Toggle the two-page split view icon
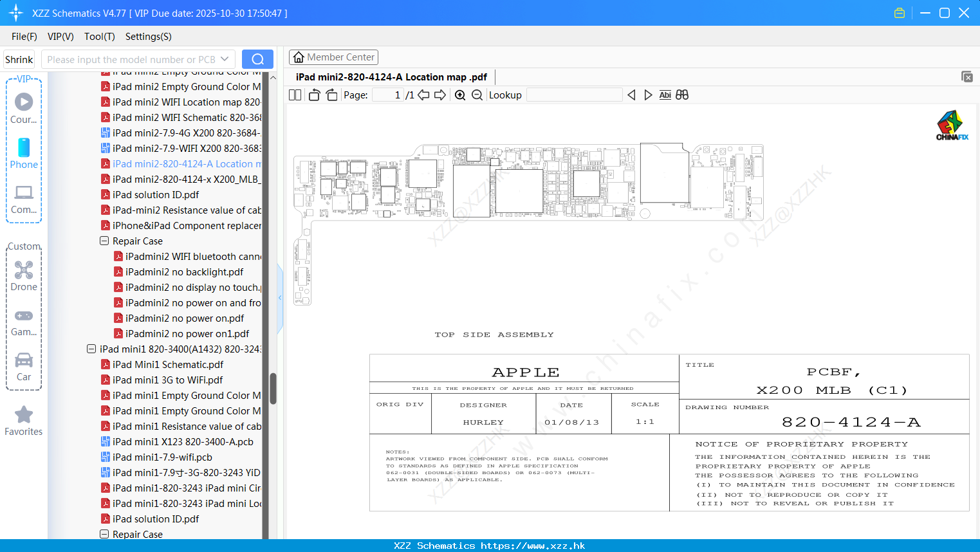The width and height of the screenshot is (980, 552). click(295, 95)
